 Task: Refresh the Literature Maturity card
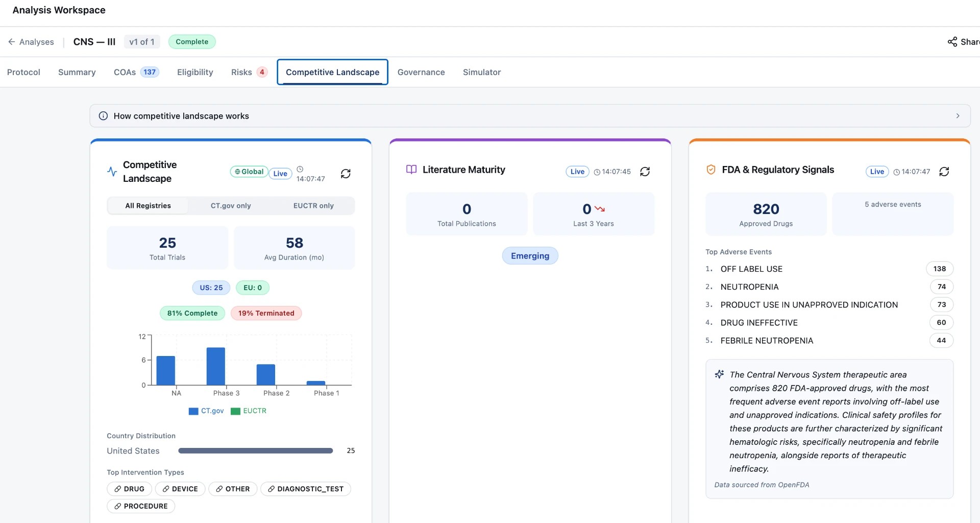pos(645,172)
